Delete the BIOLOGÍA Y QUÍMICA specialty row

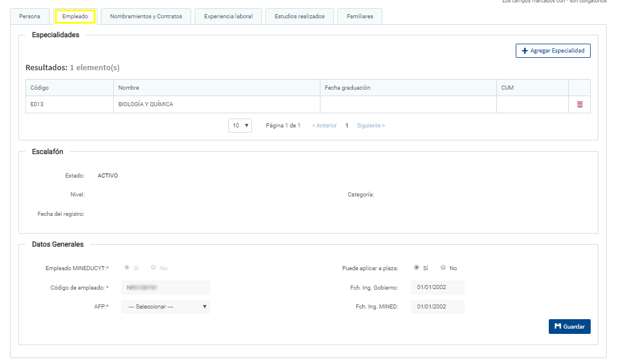(x=579, y=104)
